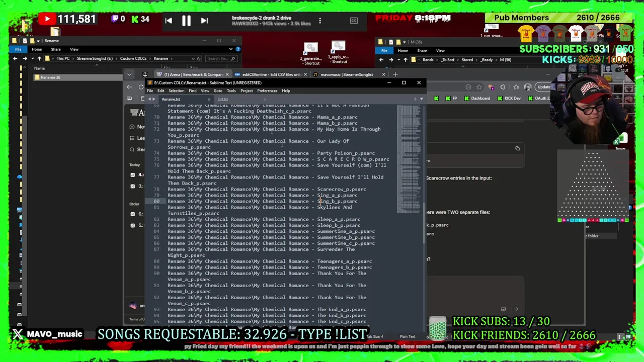Click Stored in M (36) breadcrumb

pos(467,60)
